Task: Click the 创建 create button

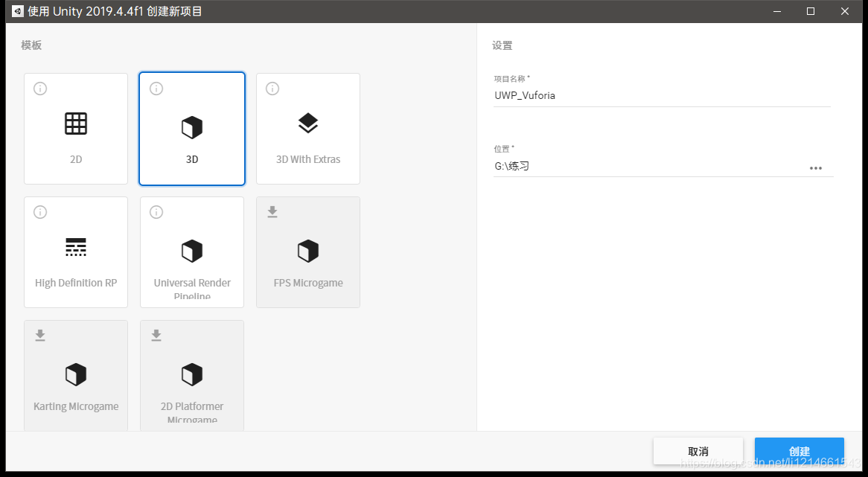Action: click(800, 451)
